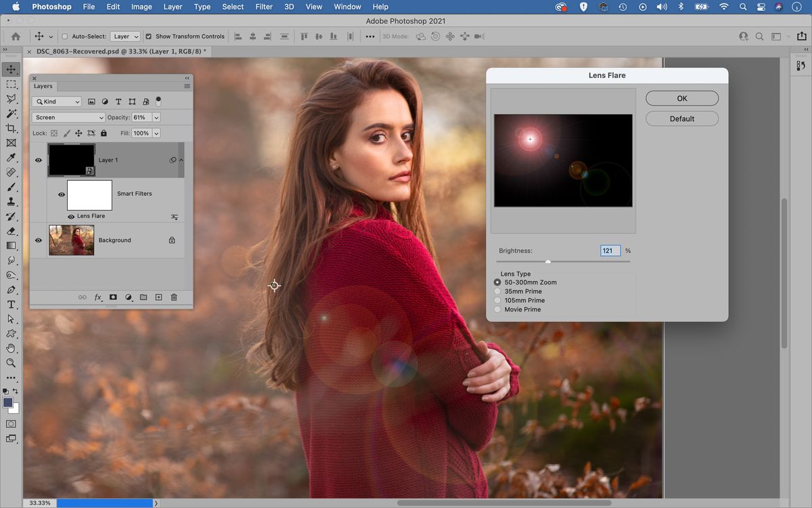
Task: Select the Zoom tool
Action: (11, 363)
